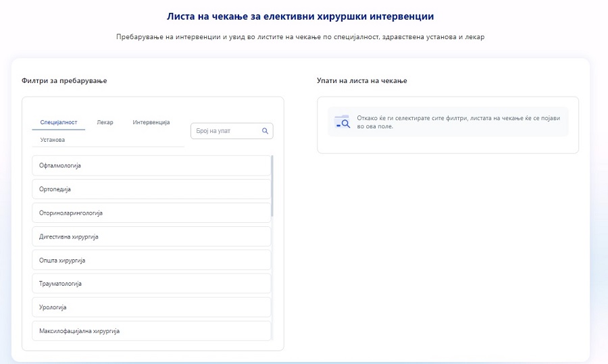Choose Општа хирургија from the list
Image resolution: width=608 pixels, height=364 pixels.
coord(151,260)
